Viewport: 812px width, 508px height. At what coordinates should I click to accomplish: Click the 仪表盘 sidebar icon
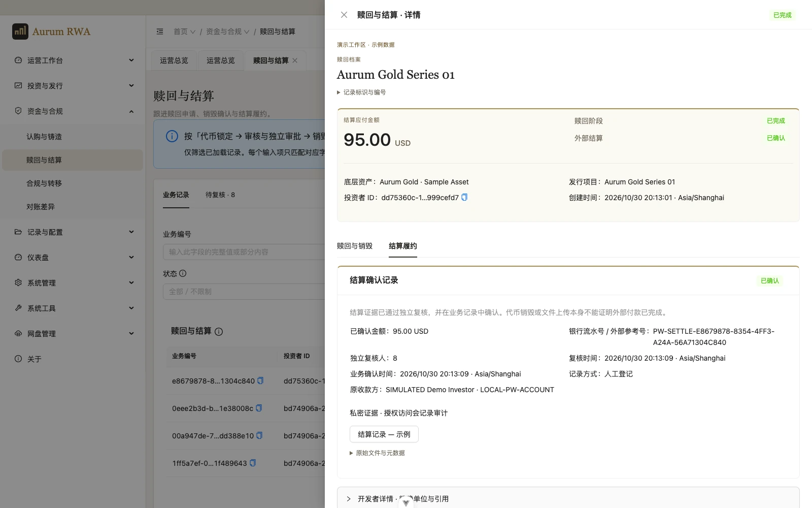tap(18, 257)
